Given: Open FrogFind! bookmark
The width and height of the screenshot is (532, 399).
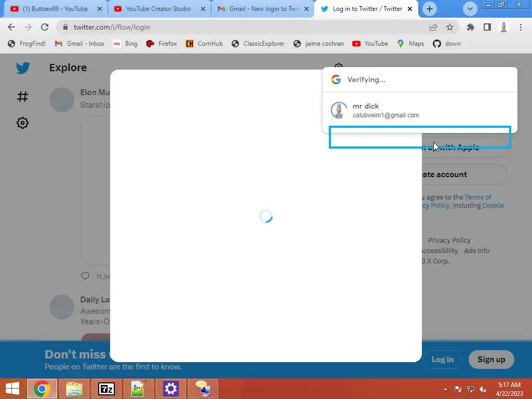Looking at the screenshot, I should pos(27,44).
